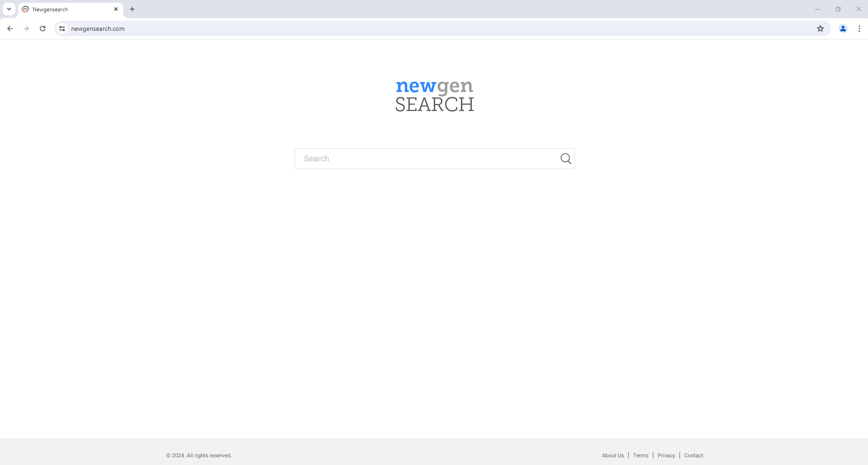Close the browser window
The width and height of the screenshot is (868, 465).
pyautogui.click(x=858, y=9)
